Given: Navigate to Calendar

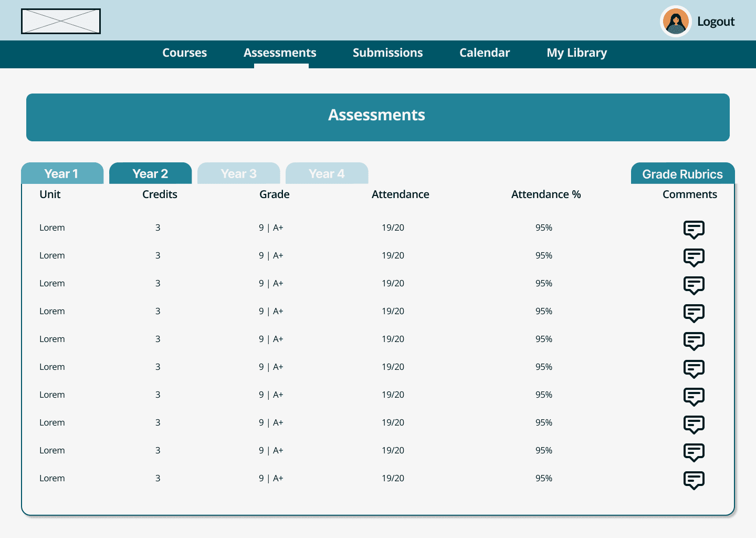Looking at the screenshot, I should tap(485, 53).
